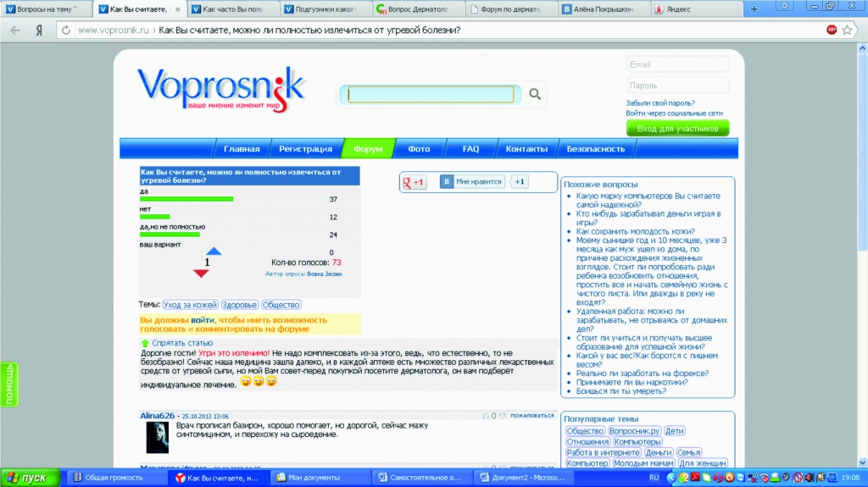Open the green 'помощь' side tab
868x487 pixels.
point(8,384)
